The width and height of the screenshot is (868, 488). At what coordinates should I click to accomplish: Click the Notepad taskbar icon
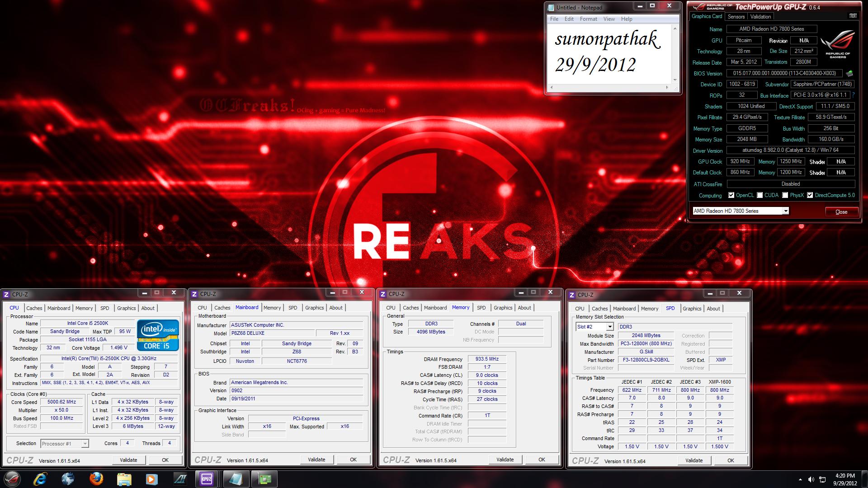click(236, 479)
